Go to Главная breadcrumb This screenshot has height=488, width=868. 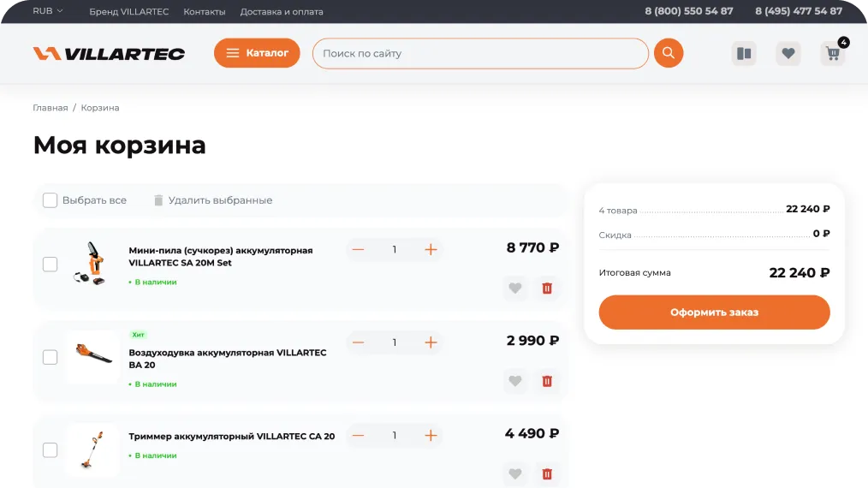51,108
